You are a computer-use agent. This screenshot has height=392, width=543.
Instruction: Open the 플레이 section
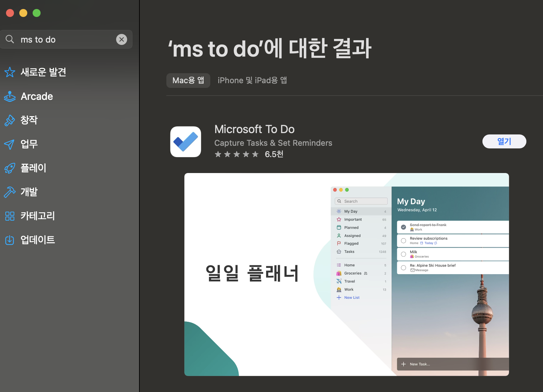(33, 168)
